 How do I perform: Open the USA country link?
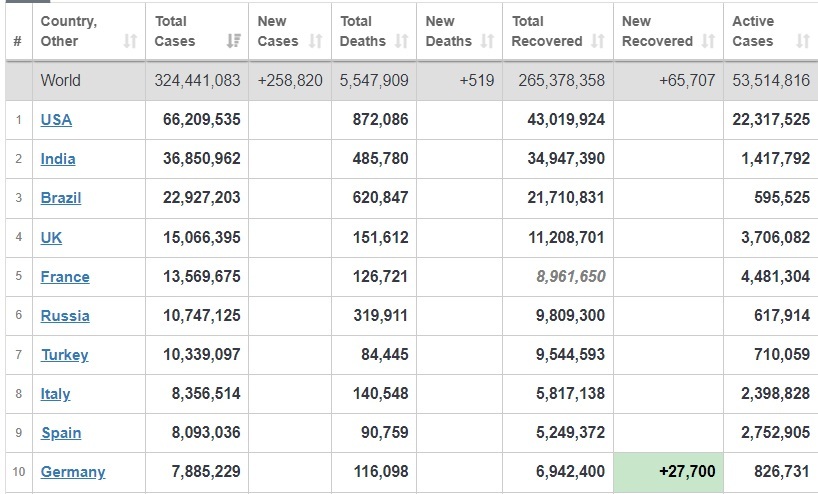(56, 119)
